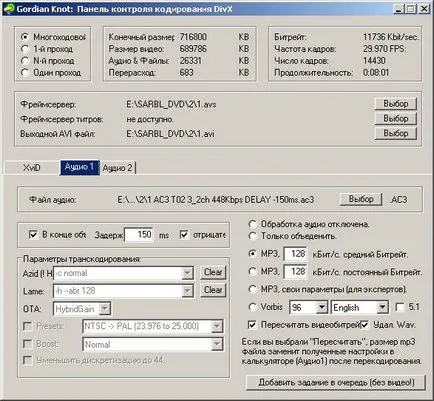Open the English language dropdown
The image size is (434, 401).
point(382,307)
